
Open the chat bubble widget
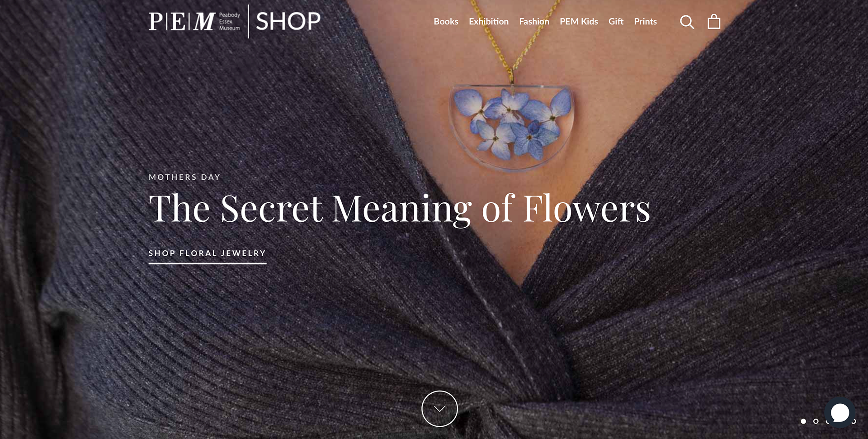[840, 412]
